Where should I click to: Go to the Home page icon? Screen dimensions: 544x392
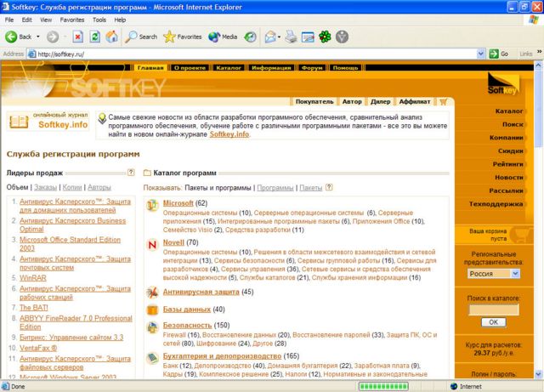(111, 37)
